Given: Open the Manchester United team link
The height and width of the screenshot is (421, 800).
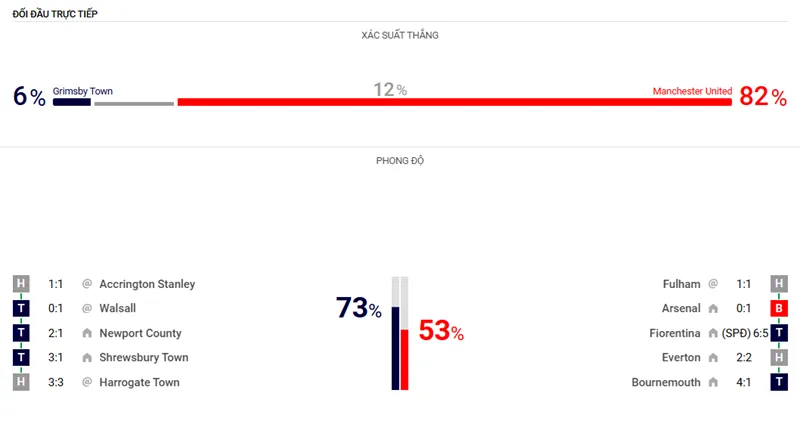Looking at the screenshot, I should 692,91.
